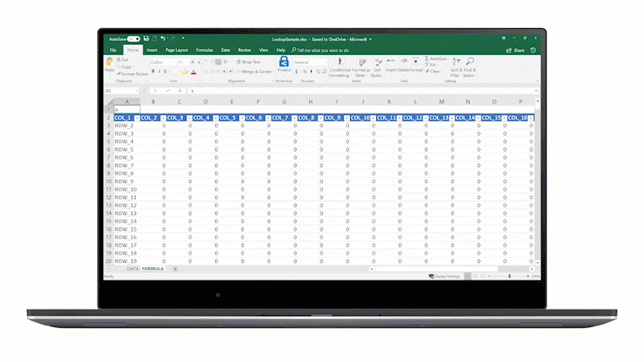Image resolution: width=644 pixels, height=362 pixels.
Task: Toggle Bold formatting in the Font group
Action: pos(153,73)
